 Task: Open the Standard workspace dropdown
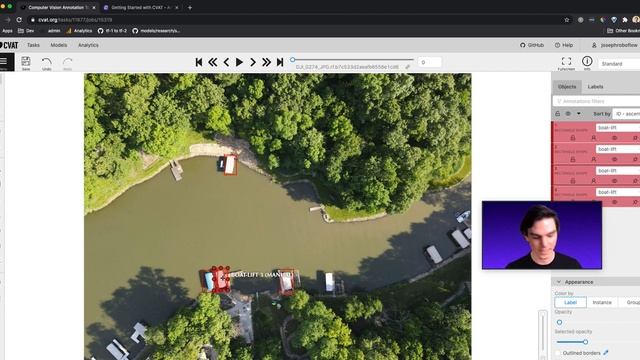click(619, 64)
